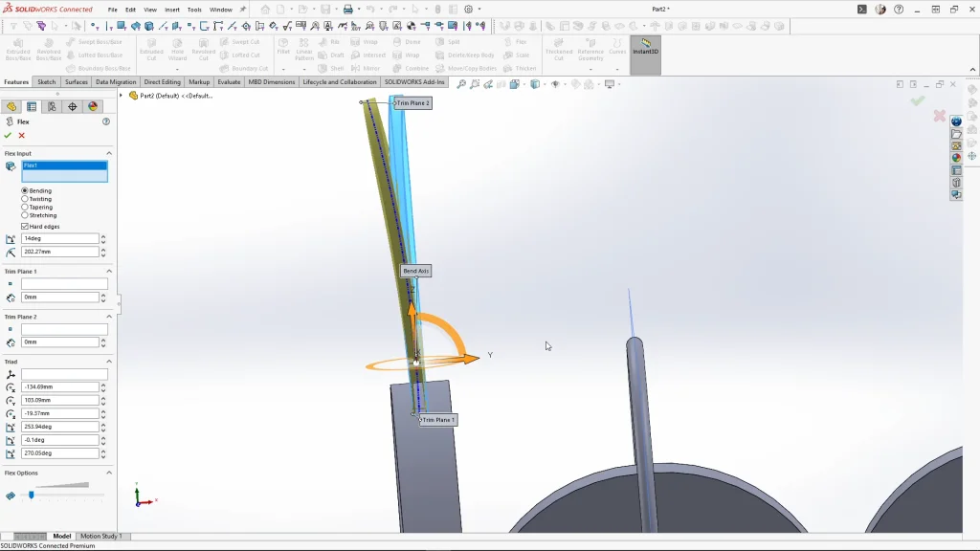This screenshot has width=980, height=551.
Task: Click the 14deg bend angle input field
Action: (59, 238)
